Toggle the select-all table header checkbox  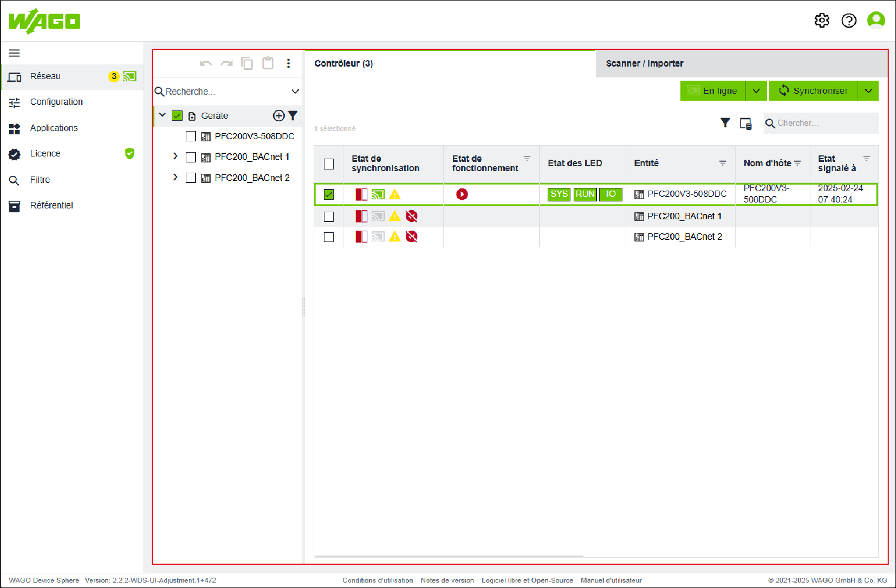[329, 164]
